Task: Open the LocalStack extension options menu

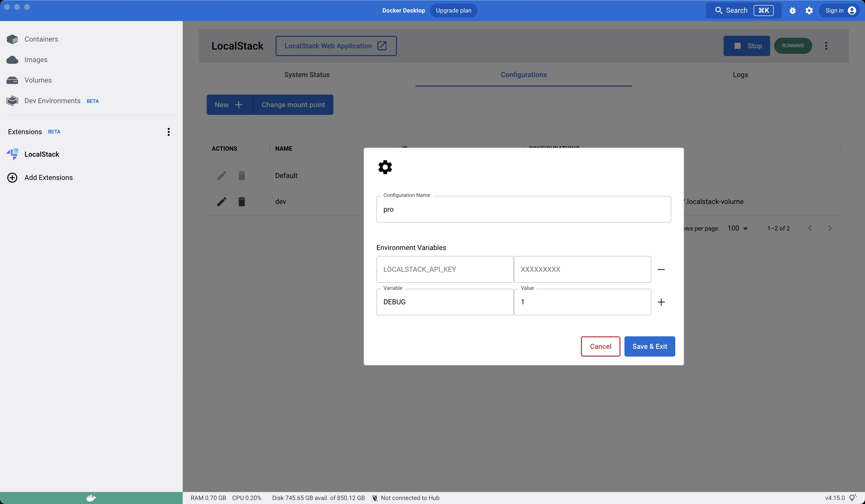Action: tap(826, 46)
